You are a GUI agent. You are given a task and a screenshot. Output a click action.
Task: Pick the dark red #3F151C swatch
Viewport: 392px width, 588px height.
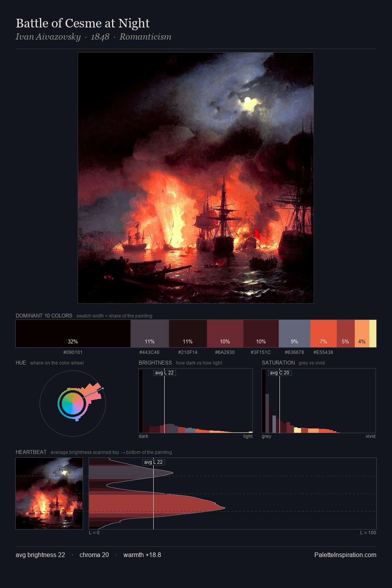click(261, 334)
